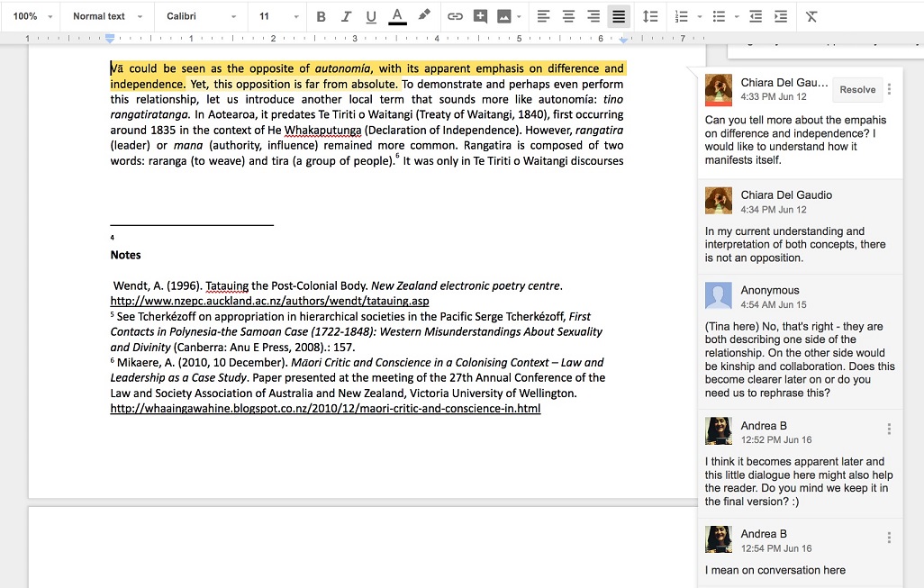
Task: Resolve Chiara Del Gaudio's comment thread
Action: click(x=857, y=89)
